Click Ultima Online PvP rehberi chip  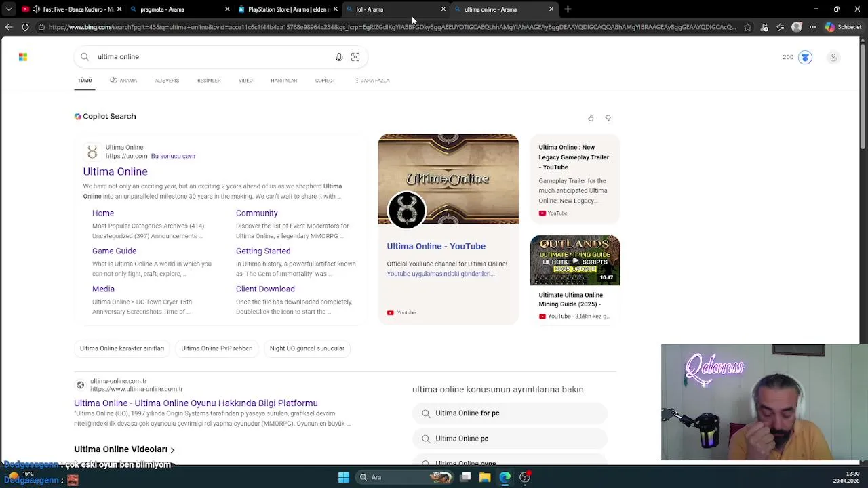(x=217, y=348)
